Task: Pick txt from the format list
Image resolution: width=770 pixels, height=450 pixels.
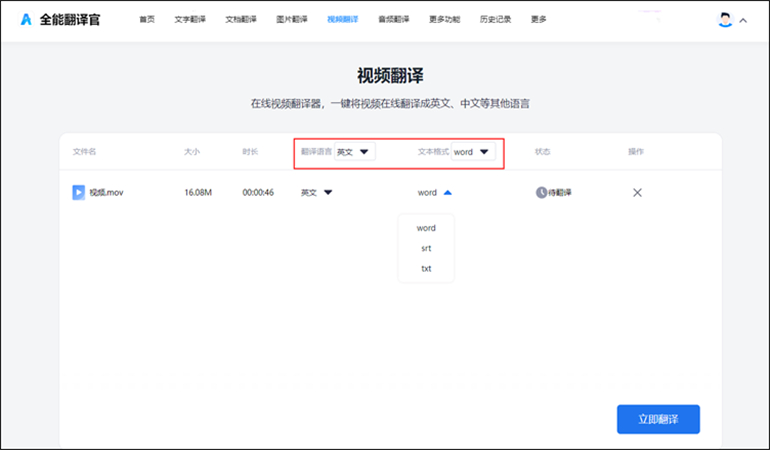Action: point(426,268)
